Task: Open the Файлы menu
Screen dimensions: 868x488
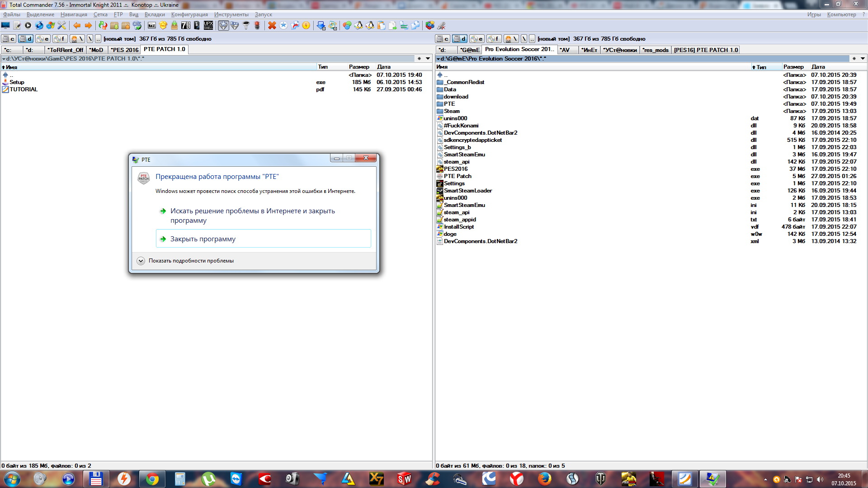Action: (12, 14)
